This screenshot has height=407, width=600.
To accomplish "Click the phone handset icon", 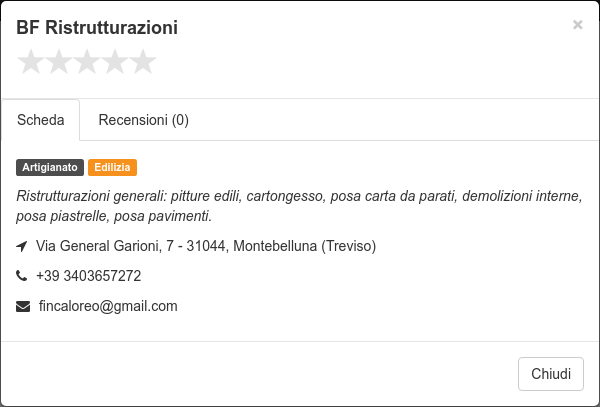I will click(x=21, y=275).
